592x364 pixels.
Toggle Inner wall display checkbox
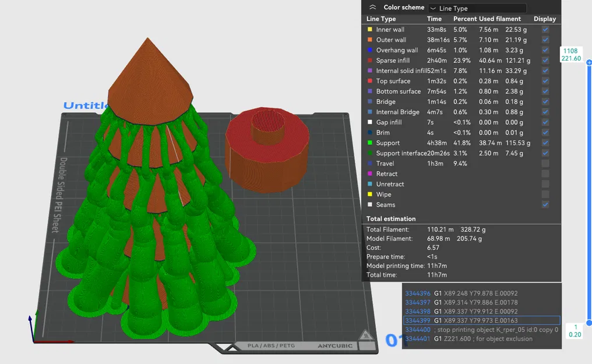click(x=545, y=30)
